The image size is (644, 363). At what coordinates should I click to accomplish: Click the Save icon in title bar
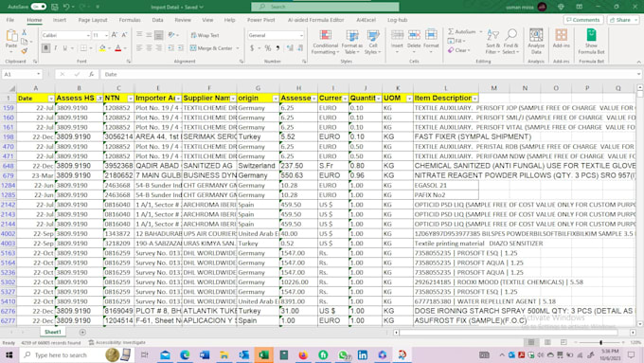coord(55,7)
